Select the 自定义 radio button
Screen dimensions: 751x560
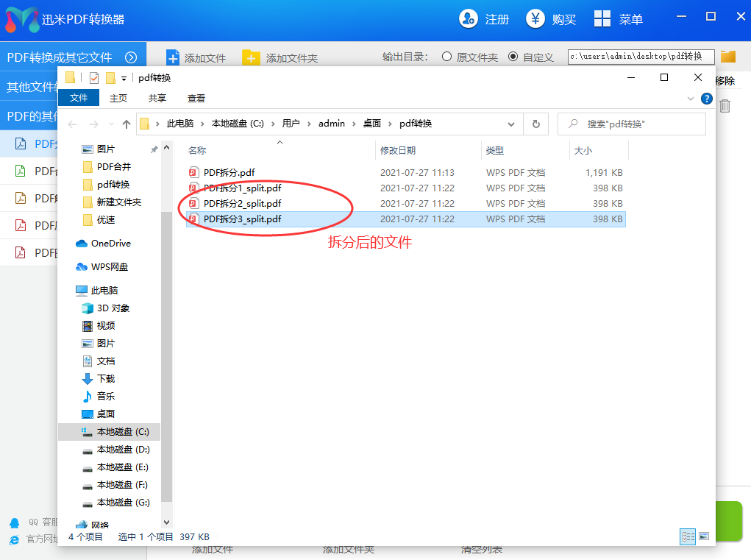coord(513,57)
